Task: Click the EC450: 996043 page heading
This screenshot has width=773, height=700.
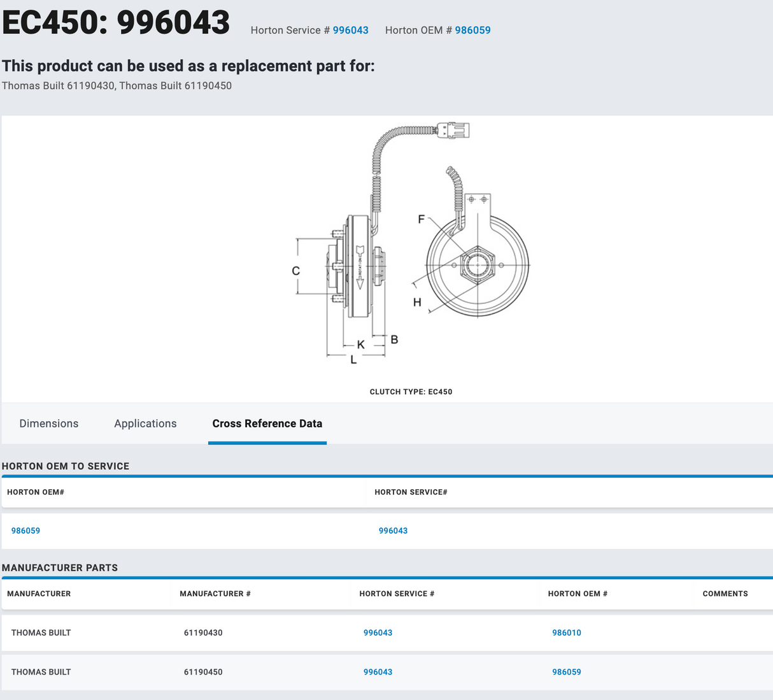Action: tap(116, 23)
